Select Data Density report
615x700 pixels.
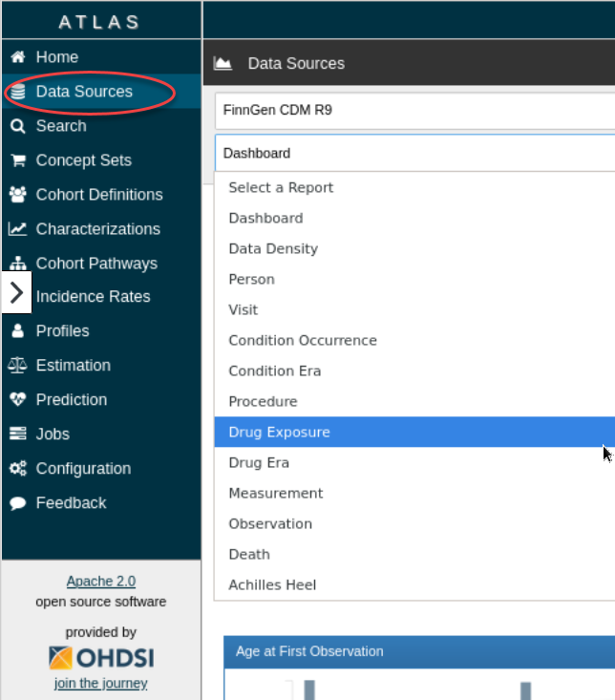414,248
